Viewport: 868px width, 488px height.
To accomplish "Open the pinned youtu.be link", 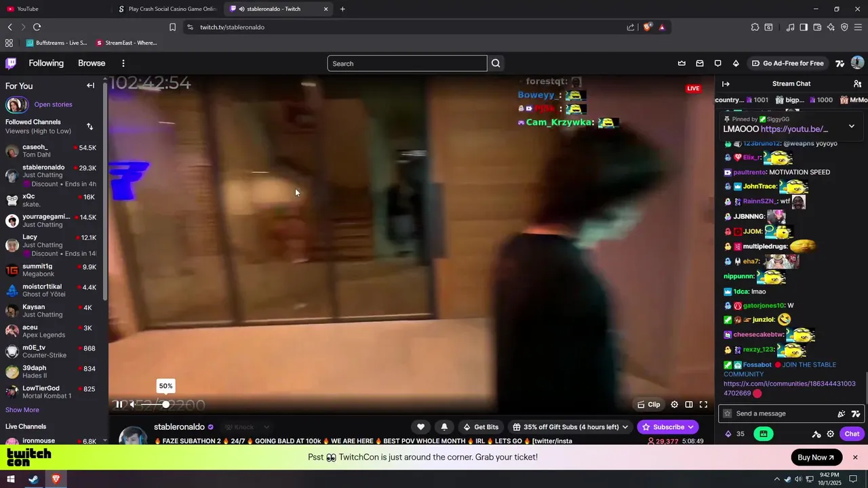I will point(794,129).
